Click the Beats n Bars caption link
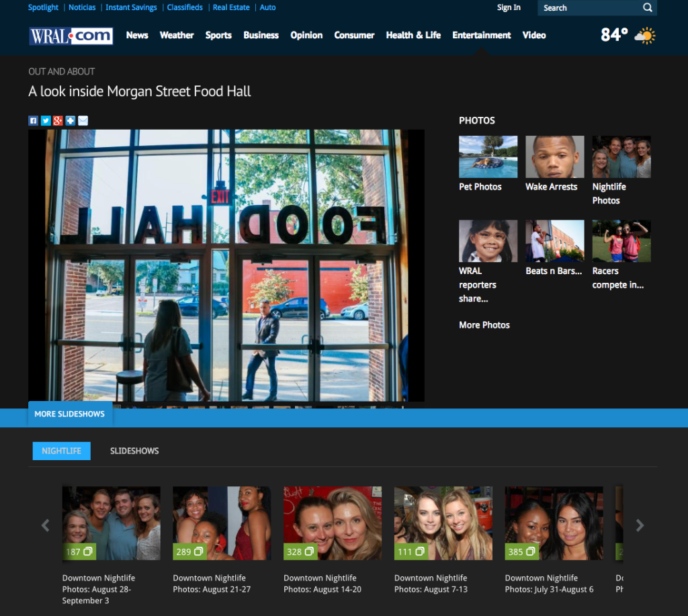The height and width of the screenshot is (616, 688). [x=554, y=271]
